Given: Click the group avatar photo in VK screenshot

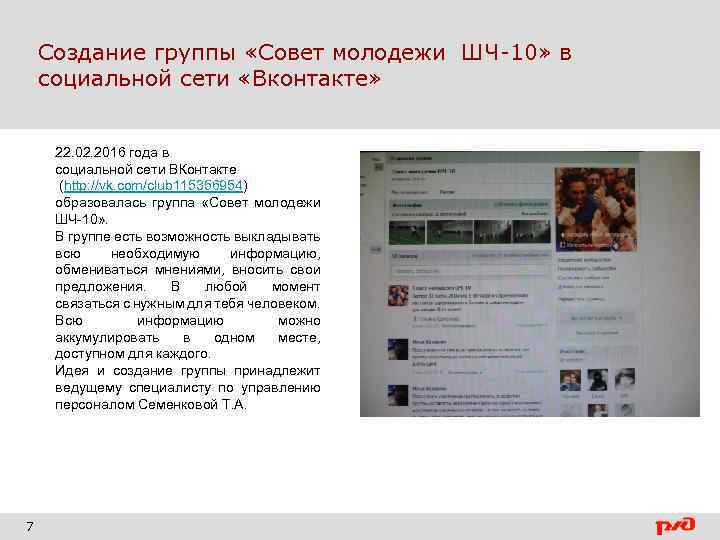Looking at the screenshot, I should [x=596, y=209].
